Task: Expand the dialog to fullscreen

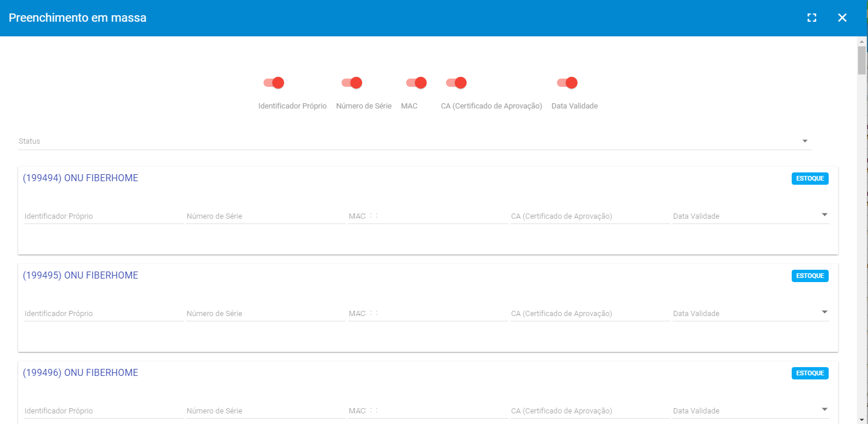Action: (812, 18)
